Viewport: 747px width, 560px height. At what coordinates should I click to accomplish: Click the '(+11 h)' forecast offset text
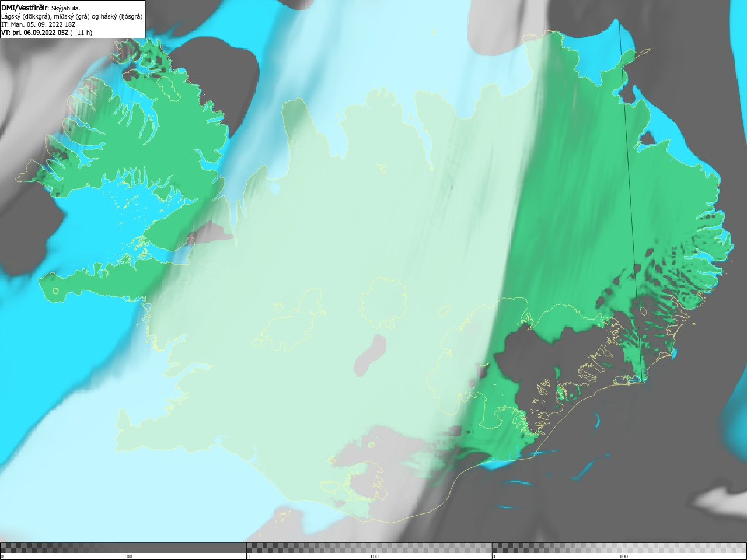pyautogui.click(x=81, y=33)
